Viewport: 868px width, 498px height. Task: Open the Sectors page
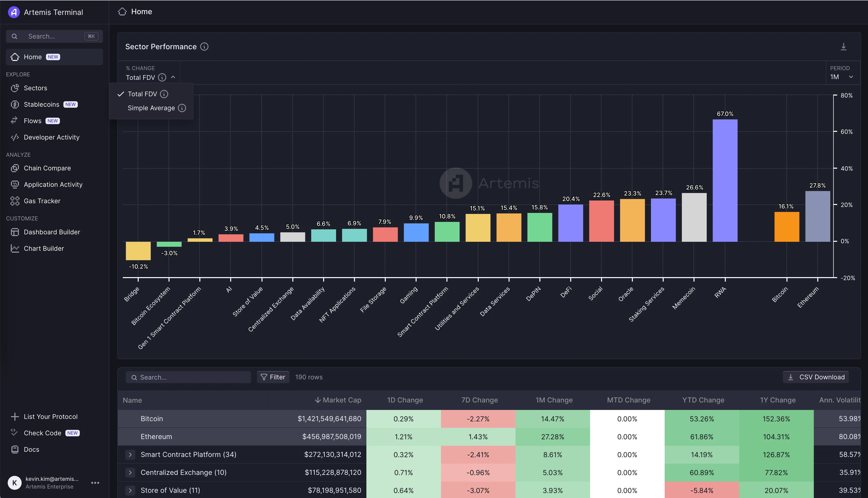(x=35, y=88)
